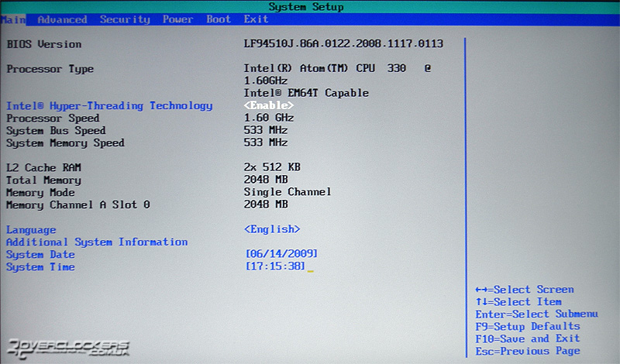Edit the time field 17:15:38

coord(275,266)
